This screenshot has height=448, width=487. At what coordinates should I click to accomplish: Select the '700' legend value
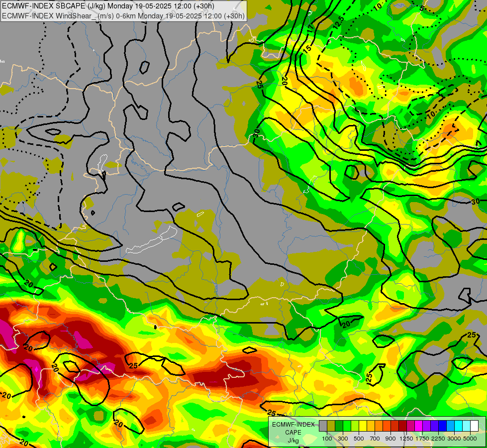375,439
